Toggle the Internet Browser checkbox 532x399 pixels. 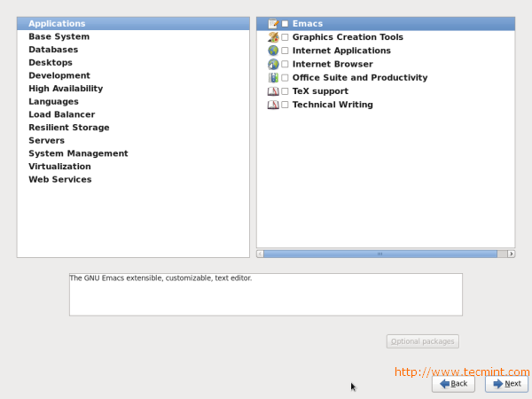pos(285,64)
